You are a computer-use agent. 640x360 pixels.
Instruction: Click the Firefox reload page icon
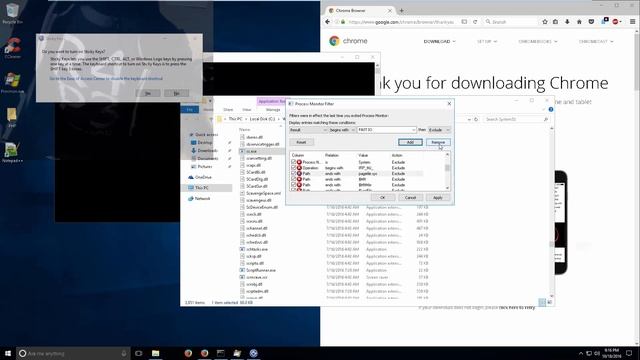tap(475, 22)
